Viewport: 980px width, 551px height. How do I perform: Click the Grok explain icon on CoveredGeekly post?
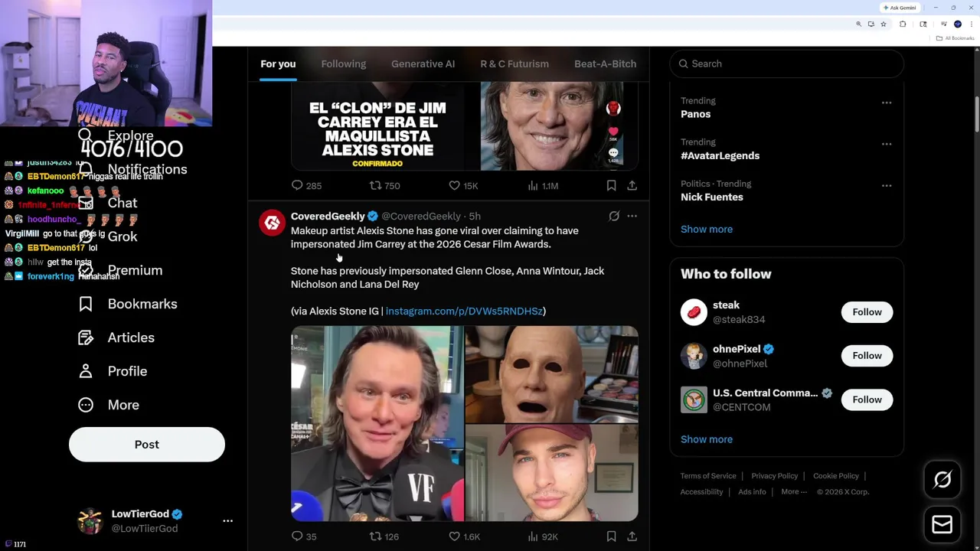[x=614, y=216]
